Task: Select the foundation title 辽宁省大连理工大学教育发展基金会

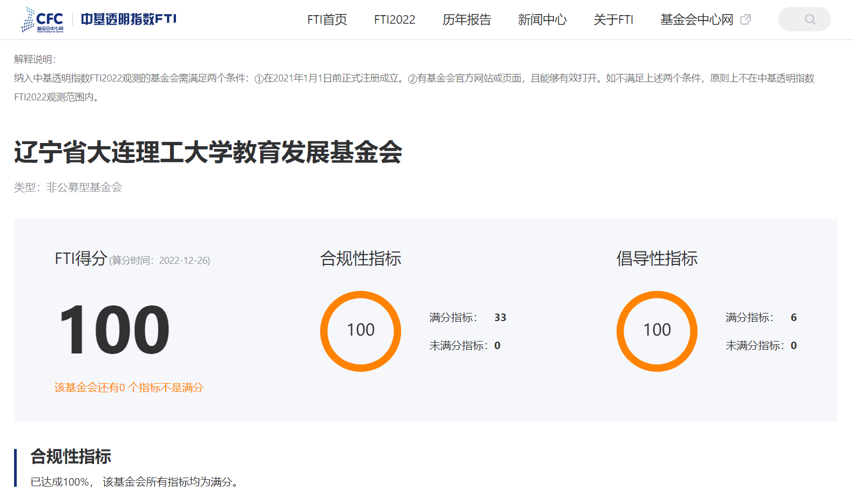Action: pos(208,152)
